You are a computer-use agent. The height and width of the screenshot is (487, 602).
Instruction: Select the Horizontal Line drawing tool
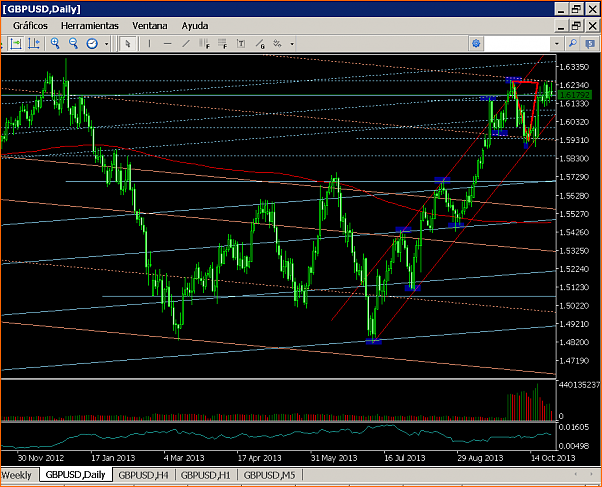[167, 44]
